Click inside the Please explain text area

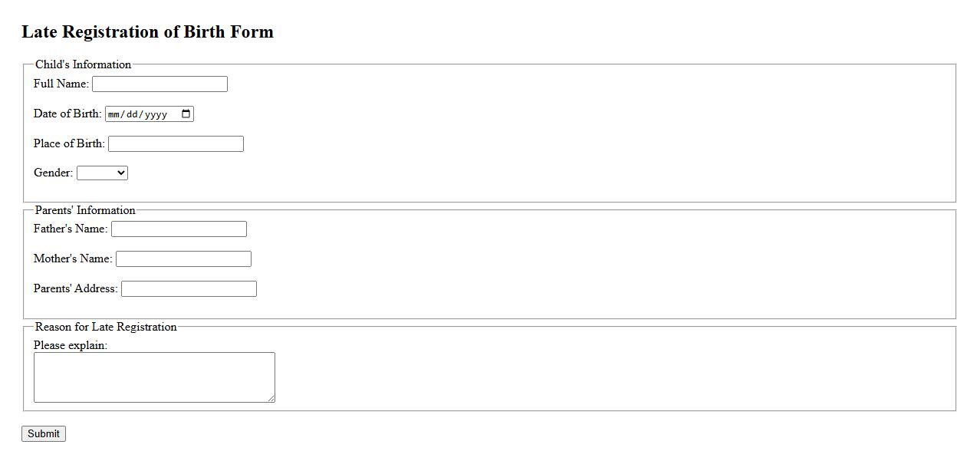pyautogui.click(x=154, y=377)
